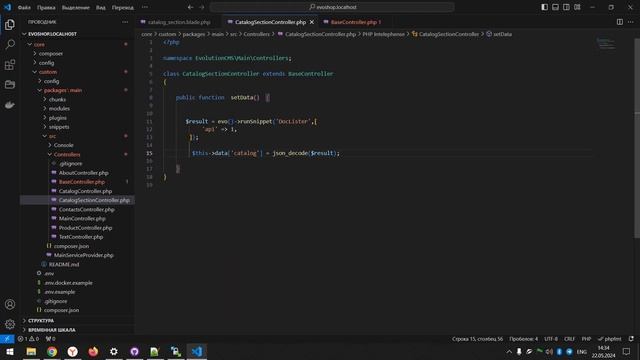Show errors and warnings in status bar

coord(28,339)
